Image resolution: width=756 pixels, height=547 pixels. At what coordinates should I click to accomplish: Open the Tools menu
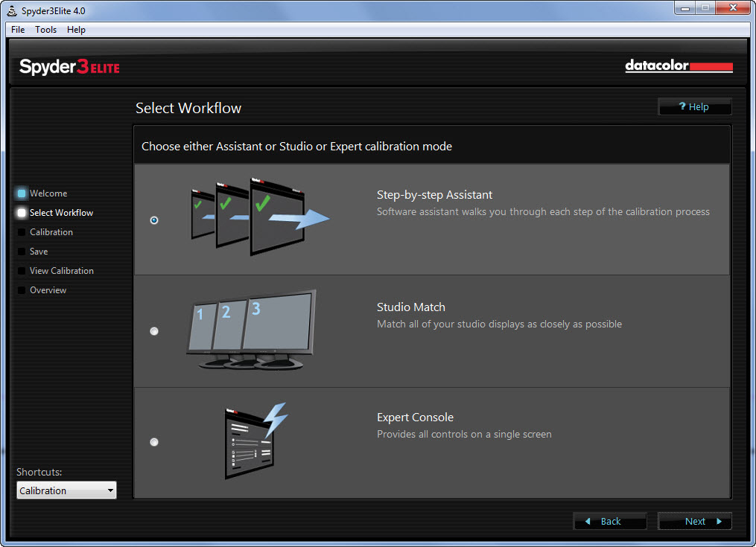coord(45,30)
